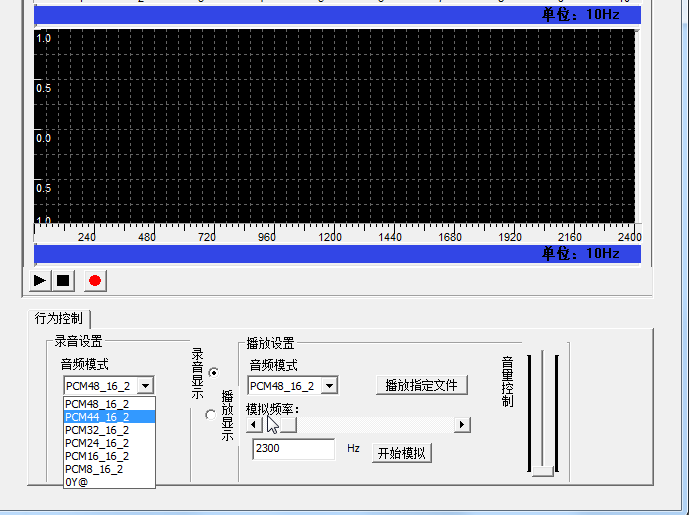
Task: Click the frequency field showing 2300
Action: click(x=292, y=449)
